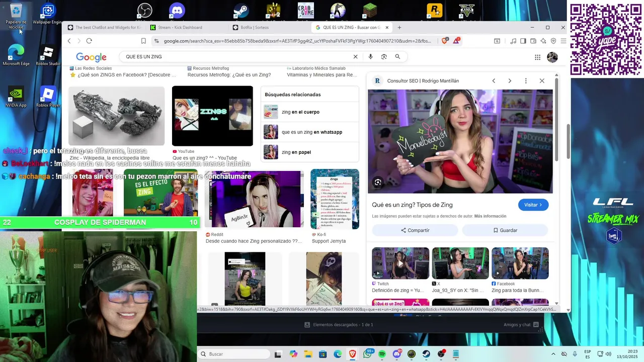Screen dimensions: 644x362
Task: Switch to 'The best ChatBot and Widgets' tab
Action: click(x=105, y=28)
